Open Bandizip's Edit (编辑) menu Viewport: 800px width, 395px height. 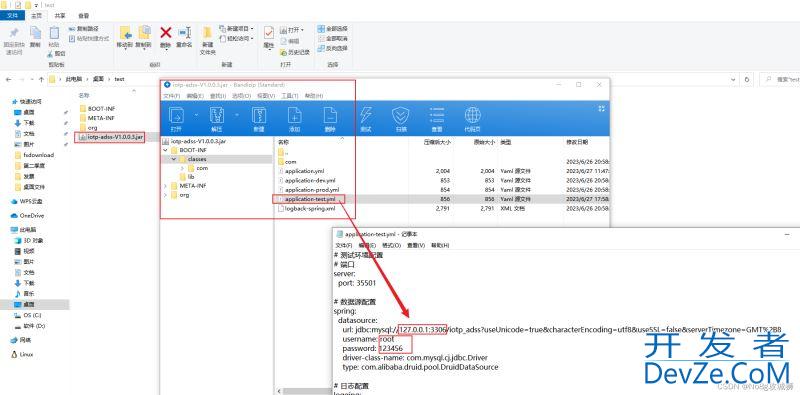point(195,96)
